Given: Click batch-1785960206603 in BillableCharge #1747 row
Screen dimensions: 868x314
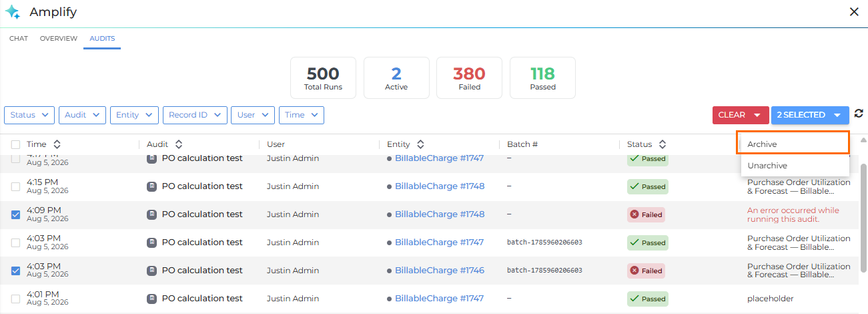Looking at the screenshot, I should click(x=544, y=243).
